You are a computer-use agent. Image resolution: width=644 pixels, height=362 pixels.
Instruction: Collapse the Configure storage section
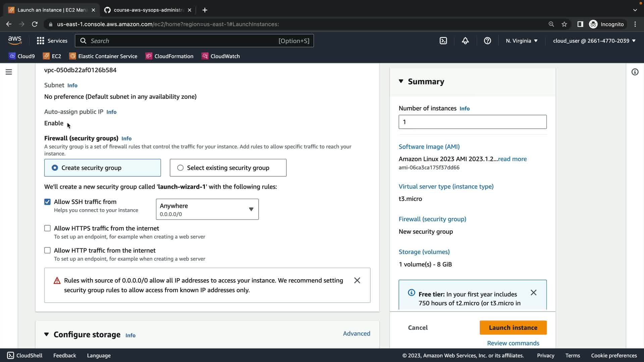pos(47,335)
